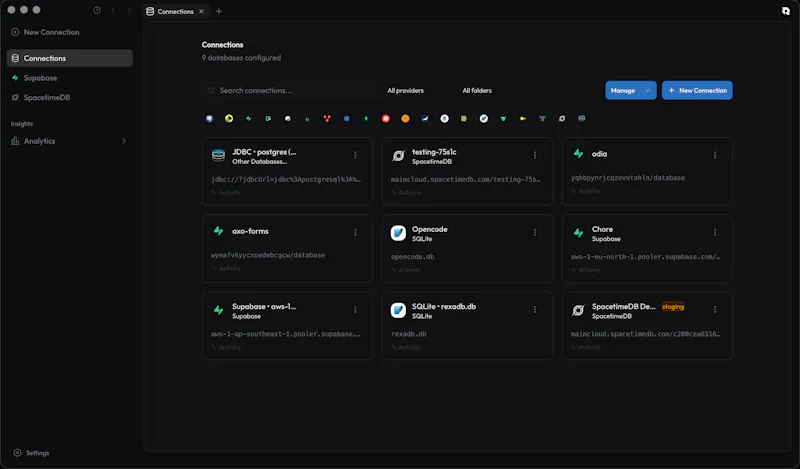Open more options for SQLite rexadb.db card
The height and width of the screenshot is (469, 800).
tap(535, 310)
